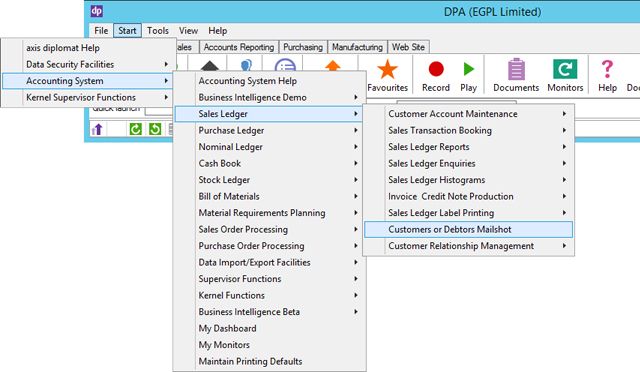This screenshot has width=640, height=372.
Task: Open the Help menu in menu bar
Action: (218, 31)
